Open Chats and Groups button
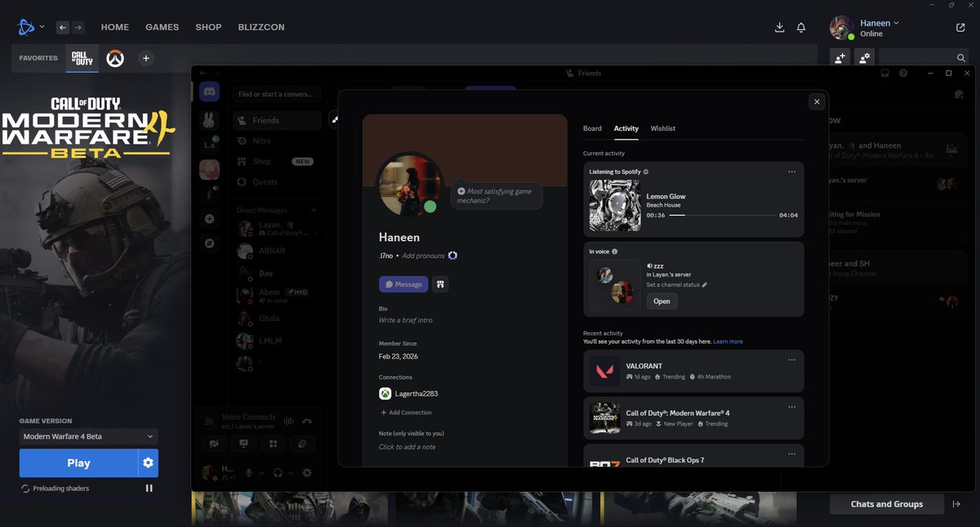Screen dimensions: 980x527 click(x=887, y=504)
